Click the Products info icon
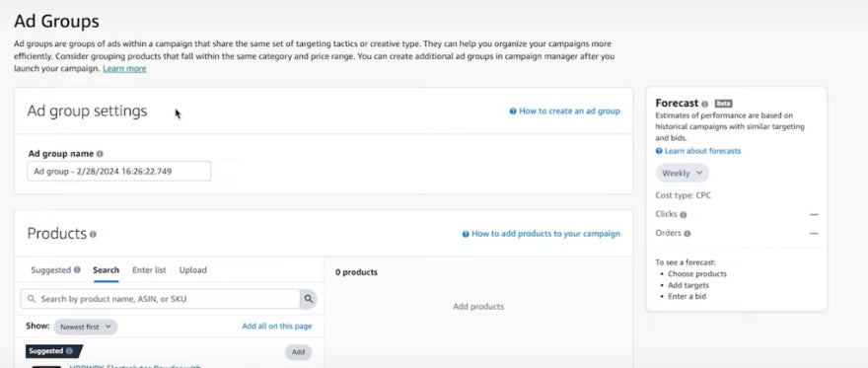The image size is (868, 368). (x=93, y=234)
